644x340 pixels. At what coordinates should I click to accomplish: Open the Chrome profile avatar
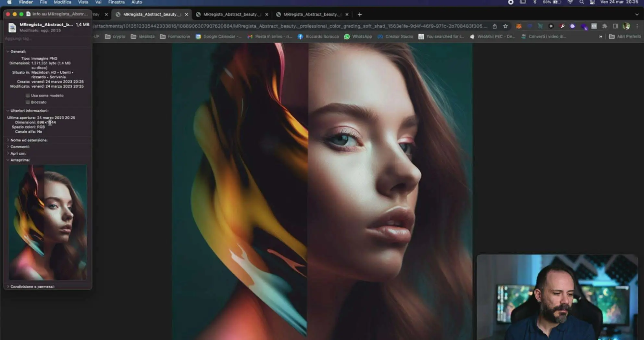coord(626,26)
